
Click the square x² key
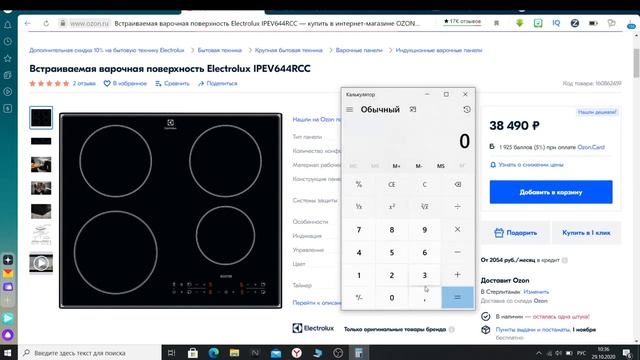pyautogui.click(x=391, y=207)
